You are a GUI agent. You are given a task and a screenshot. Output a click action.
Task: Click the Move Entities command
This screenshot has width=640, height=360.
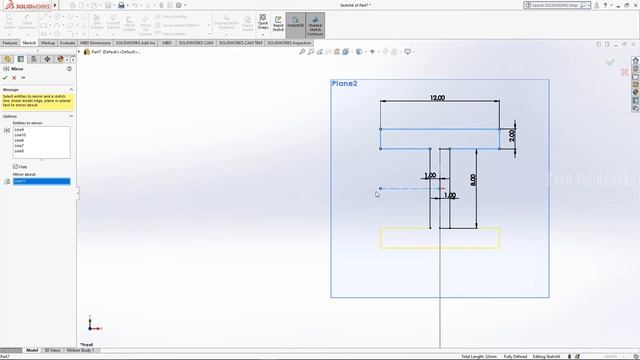click(x=171, y=34)
